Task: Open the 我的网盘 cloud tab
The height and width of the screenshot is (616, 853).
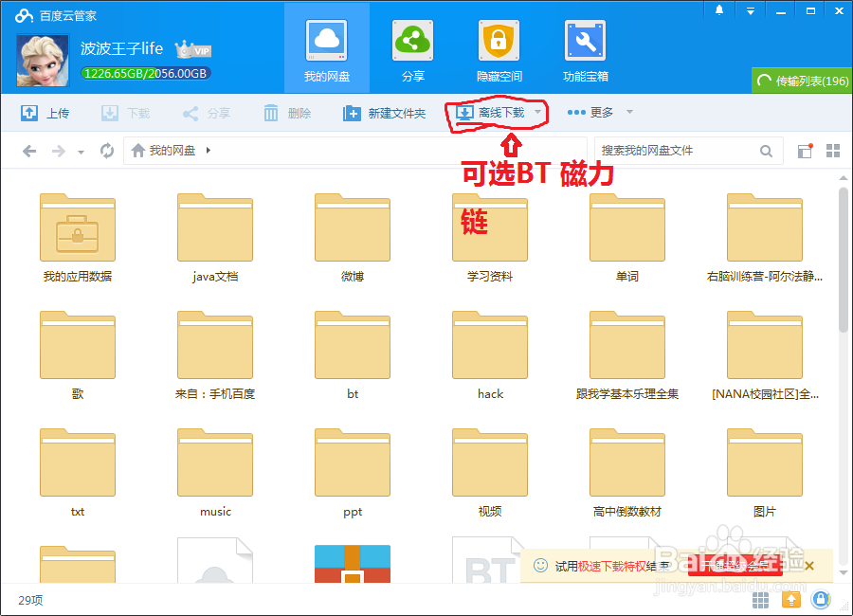Action: [327, 49]
